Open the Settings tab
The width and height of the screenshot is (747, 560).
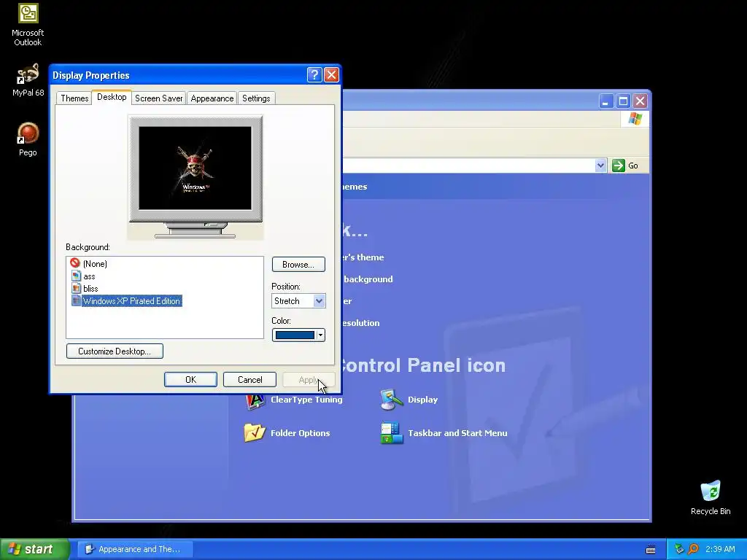(256, 98)
